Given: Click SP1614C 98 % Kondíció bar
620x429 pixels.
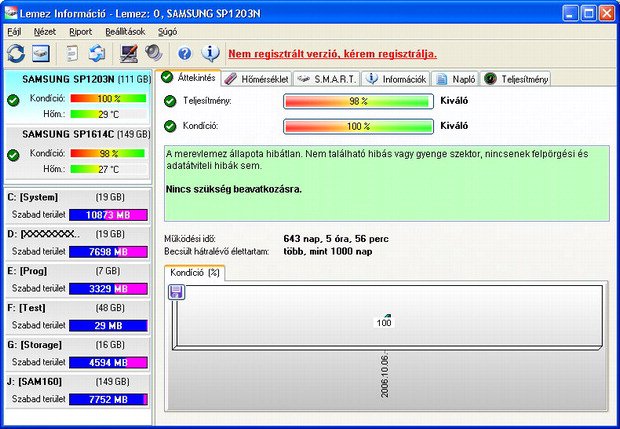Looking at the screenshot, I should click(108, 153).
